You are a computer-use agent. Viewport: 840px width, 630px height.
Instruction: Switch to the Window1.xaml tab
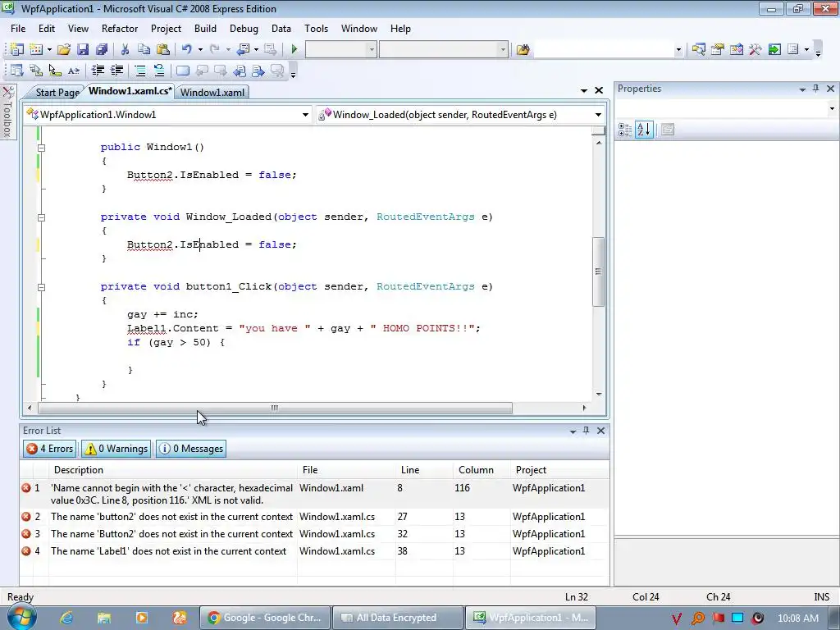212,92
